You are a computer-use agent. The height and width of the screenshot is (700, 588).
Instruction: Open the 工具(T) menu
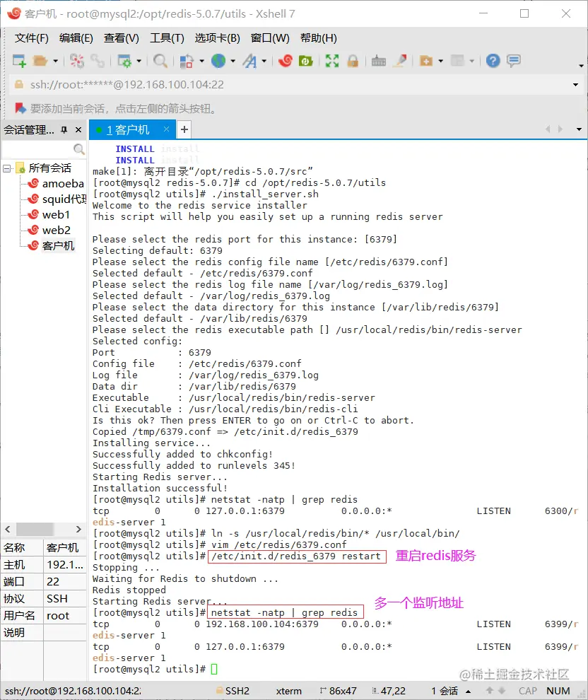pyautogui.click(x=167, y=38)
